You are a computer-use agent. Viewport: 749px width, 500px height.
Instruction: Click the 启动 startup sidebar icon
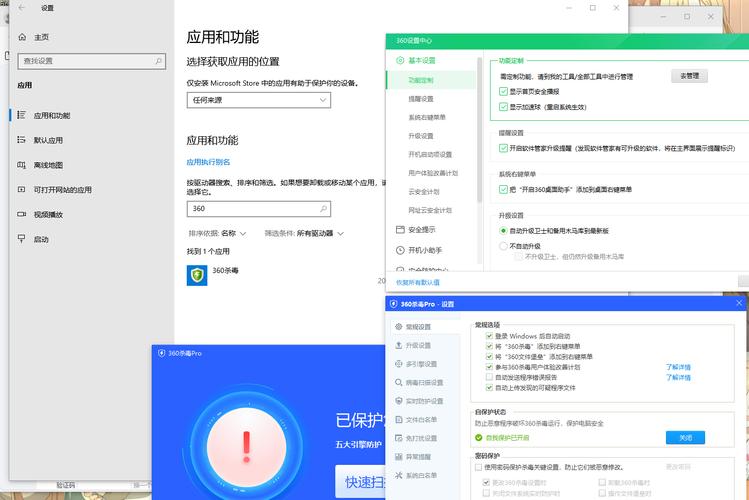coord(21,239)
